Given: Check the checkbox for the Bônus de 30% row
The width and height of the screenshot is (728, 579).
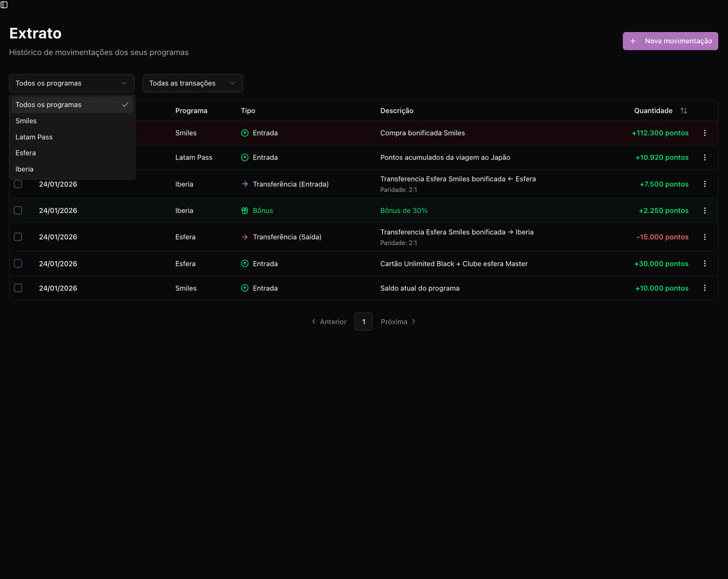Looking at the screenshot, I should click(x=18, y=211).
